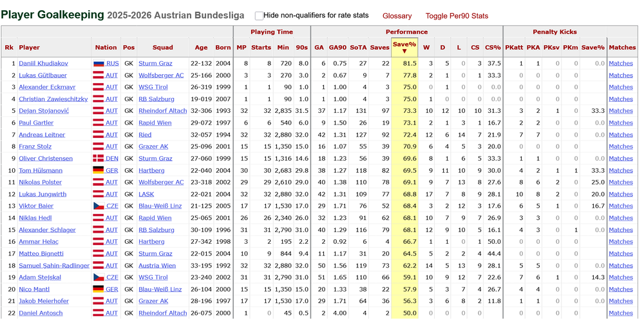
Task: Click DEN nation link for Christensen
Action: tap(111, 159)
